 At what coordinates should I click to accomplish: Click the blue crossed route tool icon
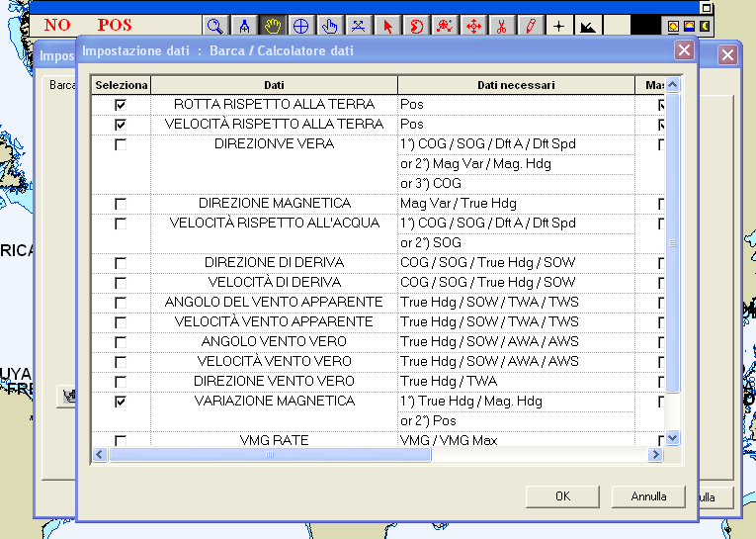358,26
